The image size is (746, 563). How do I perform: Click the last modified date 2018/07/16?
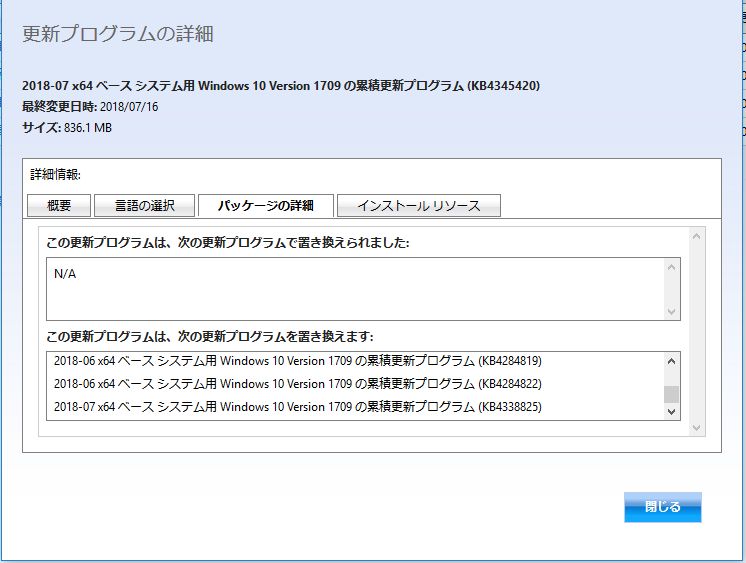tap(129, 107)
